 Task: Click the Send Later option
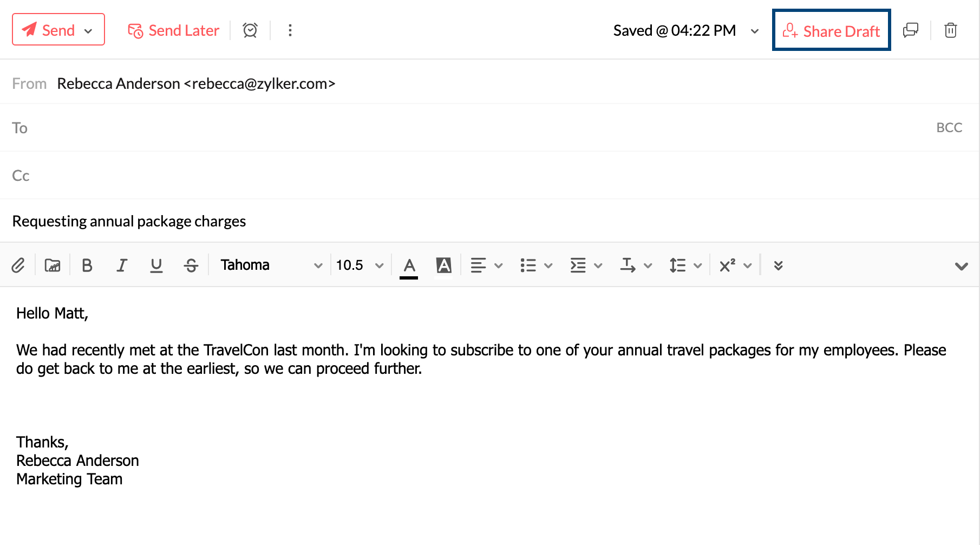click(x=173, y=30)
